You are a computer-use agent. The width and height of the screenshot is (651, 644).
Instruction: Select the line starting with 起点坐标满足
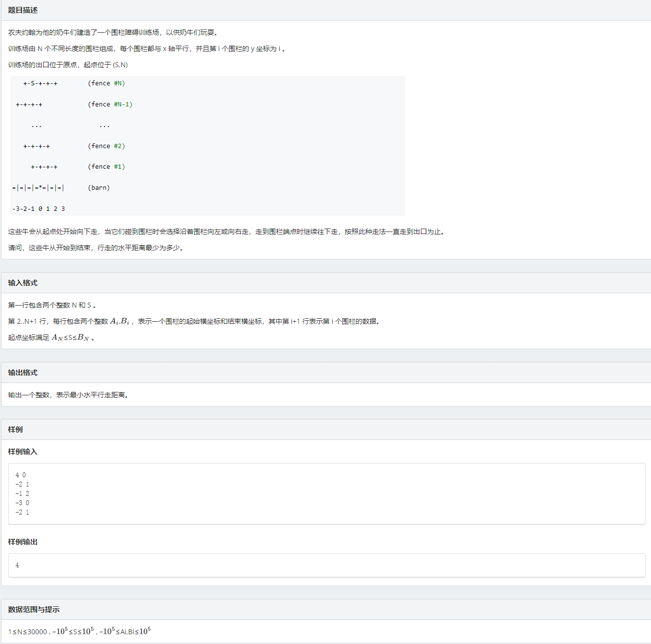coord(51,337)
